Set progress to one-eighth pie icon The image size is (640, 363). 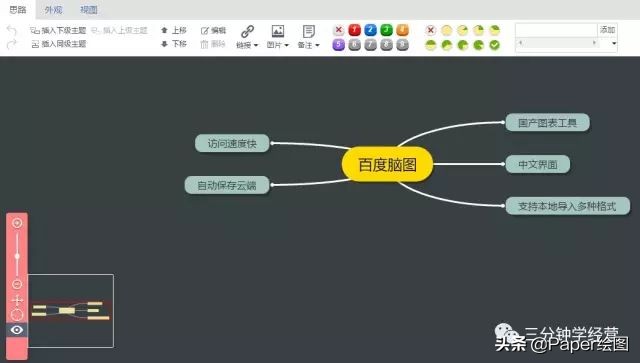click(x=462, y=30)
